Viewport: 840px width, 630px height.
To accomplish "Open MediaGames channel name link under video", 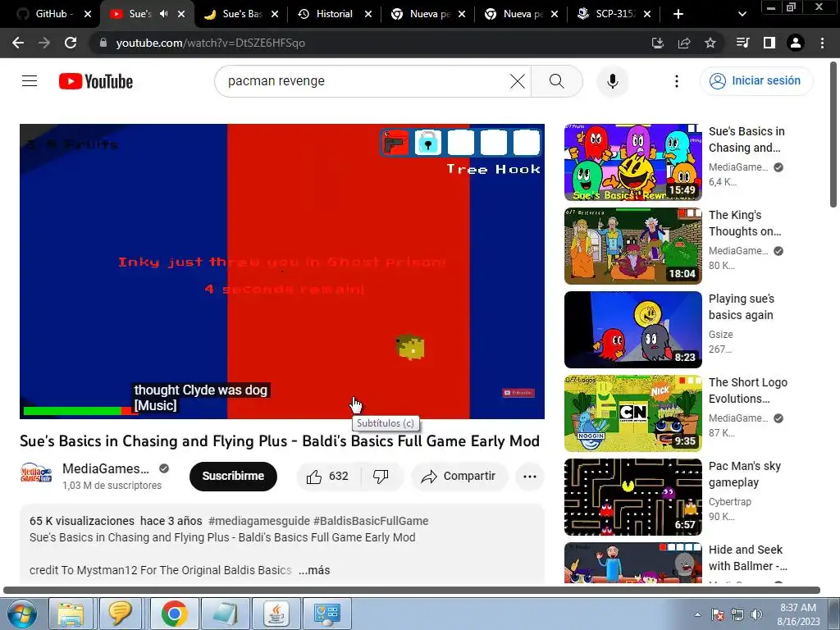I will pyautogui.click(x=106, y=468).
